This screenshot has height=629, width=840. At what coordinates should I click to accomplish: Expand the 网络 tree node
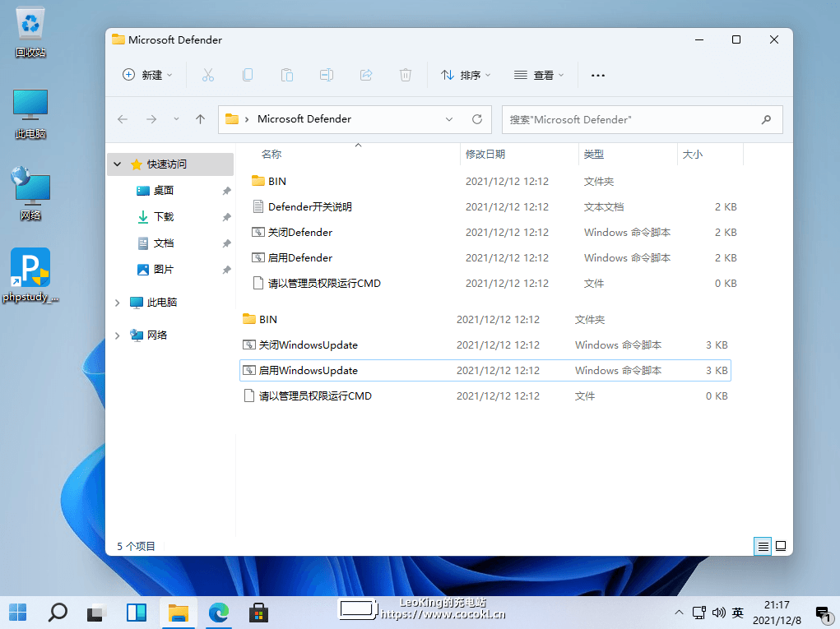tap(118, 335)
